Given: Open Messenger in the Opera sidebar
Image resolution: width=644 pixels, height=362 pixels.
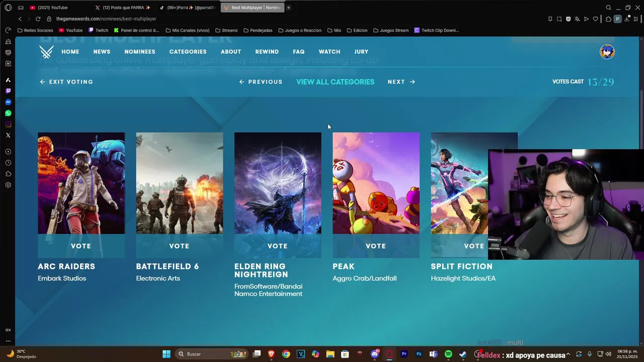Looking at the screenshot, I should tap(8, 102).
